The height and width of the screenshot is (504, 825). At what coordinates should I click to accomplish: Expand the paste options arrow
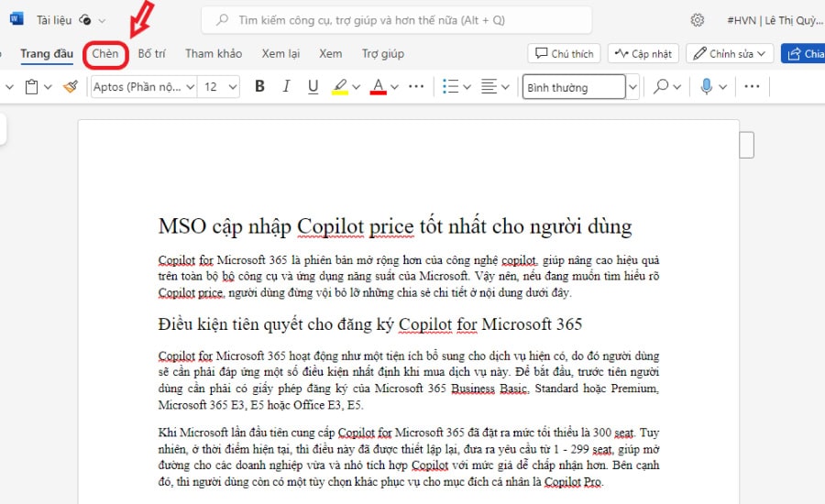(x=48, y=87)
